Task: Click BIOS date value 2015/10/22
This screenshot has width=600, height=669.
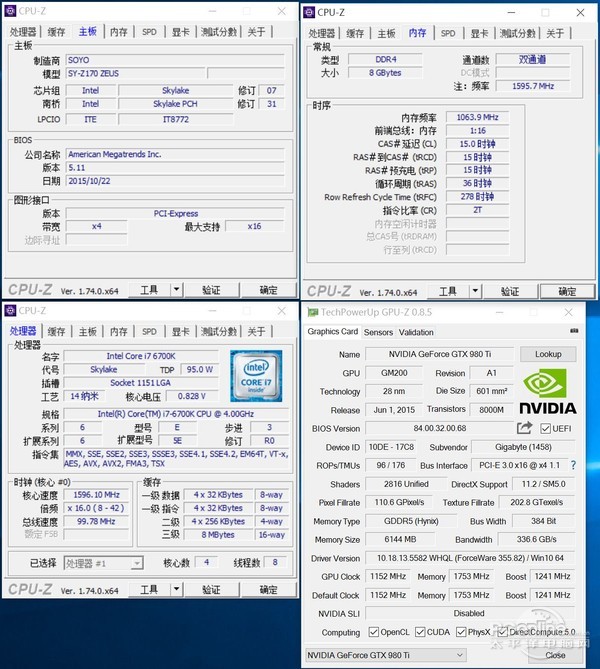Action: (175, 181)
